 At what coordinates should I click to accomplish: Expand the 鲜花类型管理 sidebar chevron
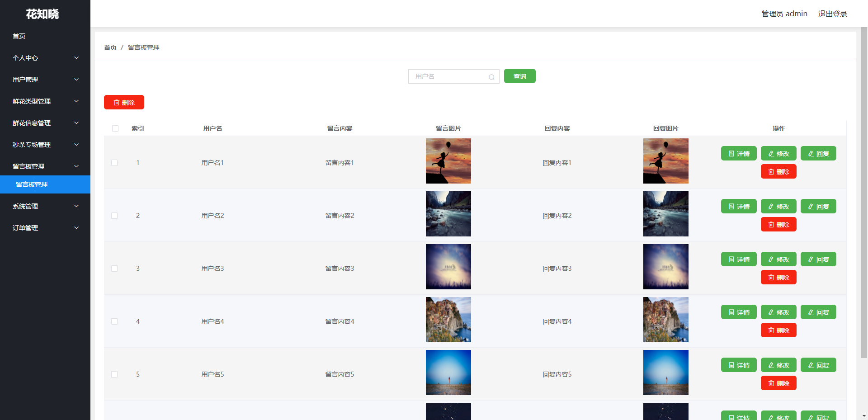76,101
